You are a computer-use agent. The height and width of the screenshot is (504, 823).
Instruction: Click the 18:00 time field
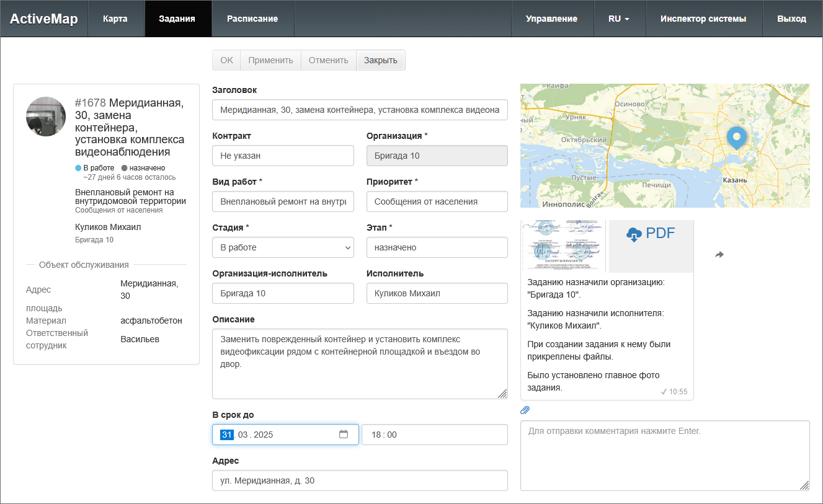click(x=434, y=435)
